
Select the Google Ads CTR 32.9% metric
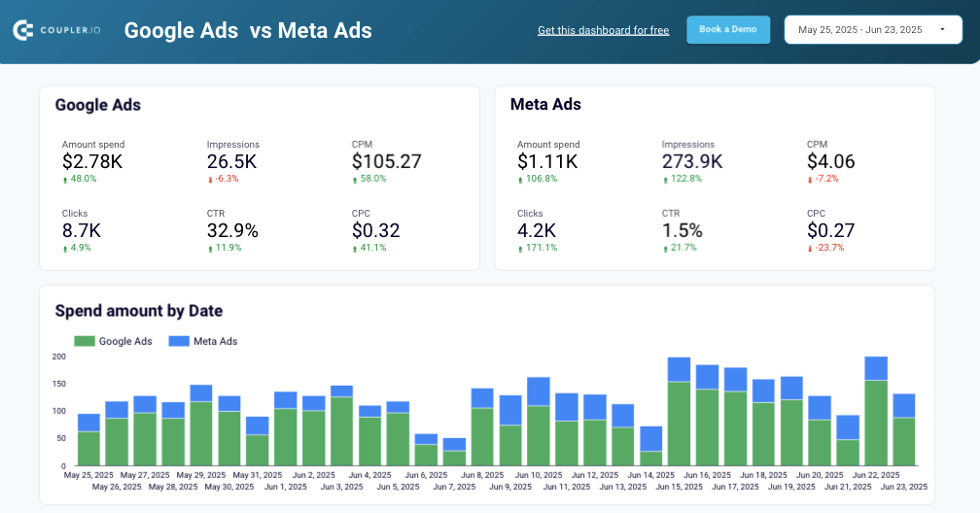click(x=232, y=230)
